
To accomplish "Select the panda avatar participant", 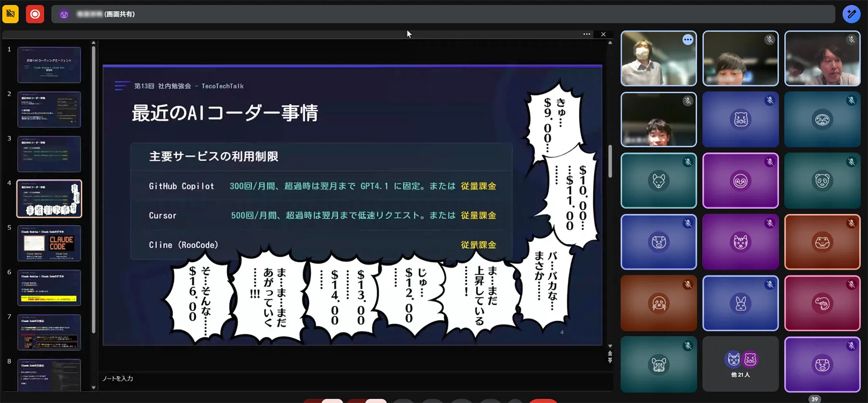I will coord(823,181).
